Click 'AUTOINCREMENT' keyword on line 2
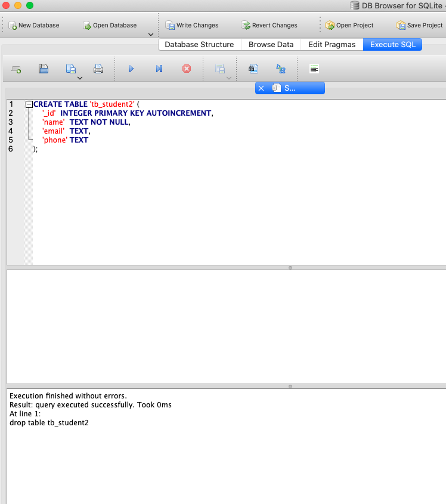The image size is (446, 504). click(179, 113)
